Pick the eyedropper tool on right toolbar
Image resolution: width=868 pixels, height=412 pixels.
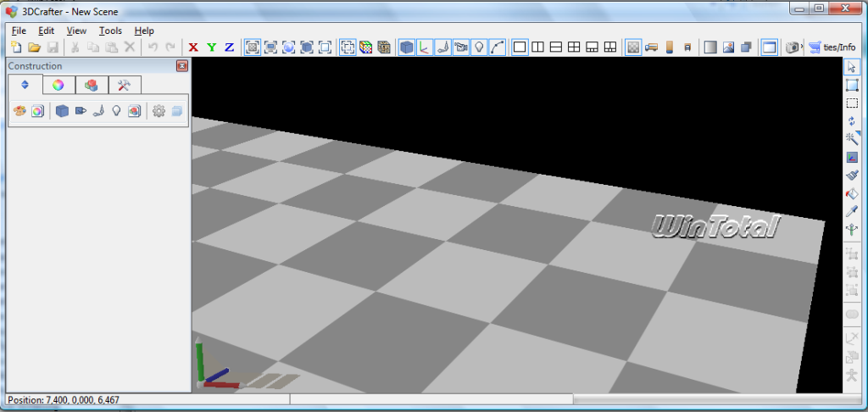(x=852, y=211)
